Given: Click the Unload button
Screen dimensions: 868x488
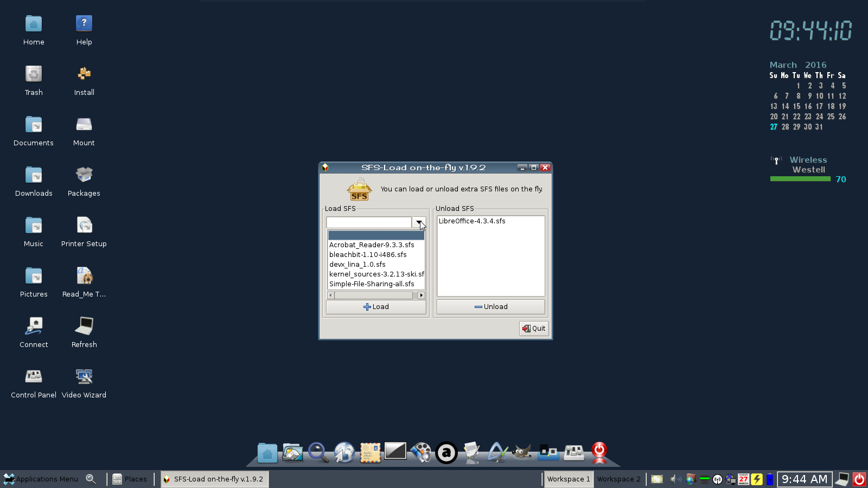Looking at the screenshot, I should point(491,307).
